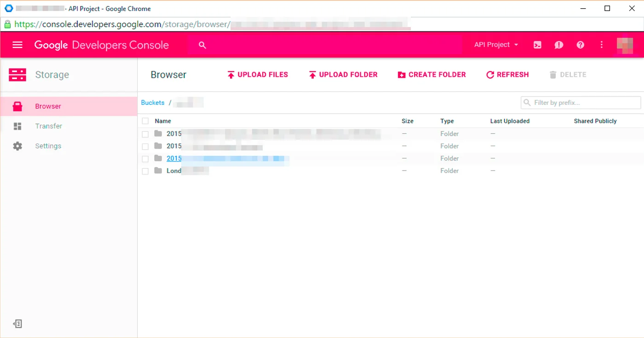
Task: Click the Refresh button
Action: click(507, 74)
